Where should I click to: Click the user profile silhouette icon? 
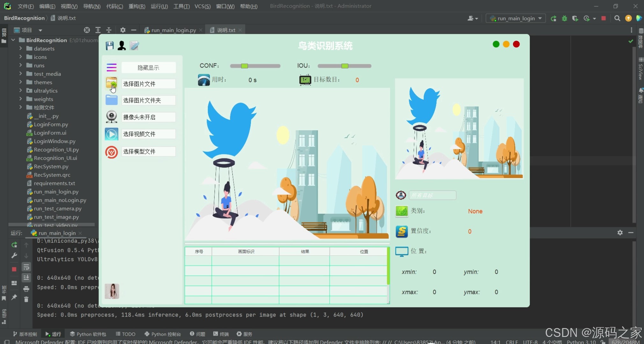121,46
